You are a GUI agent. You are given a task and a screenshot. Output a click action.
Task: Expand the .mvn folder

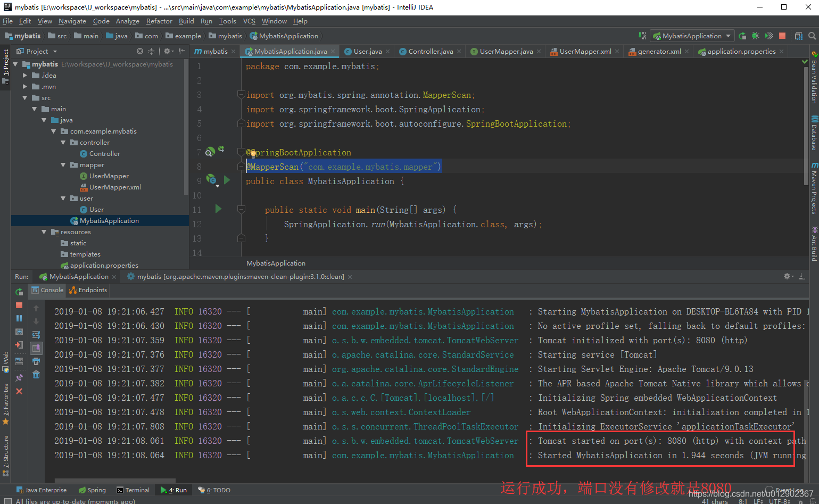click(25, 87)
